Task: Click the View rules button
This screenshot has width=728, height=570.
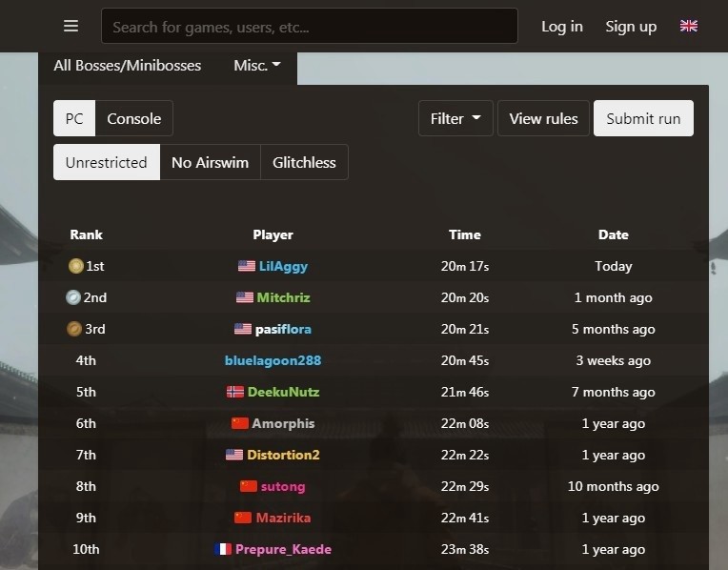Action: (x=543, y=118)
